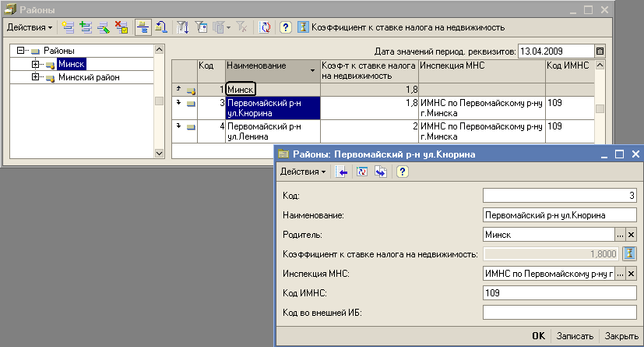Collapse the Районы root tree node
Screen dimensions: 644x347
click(20, 51)
